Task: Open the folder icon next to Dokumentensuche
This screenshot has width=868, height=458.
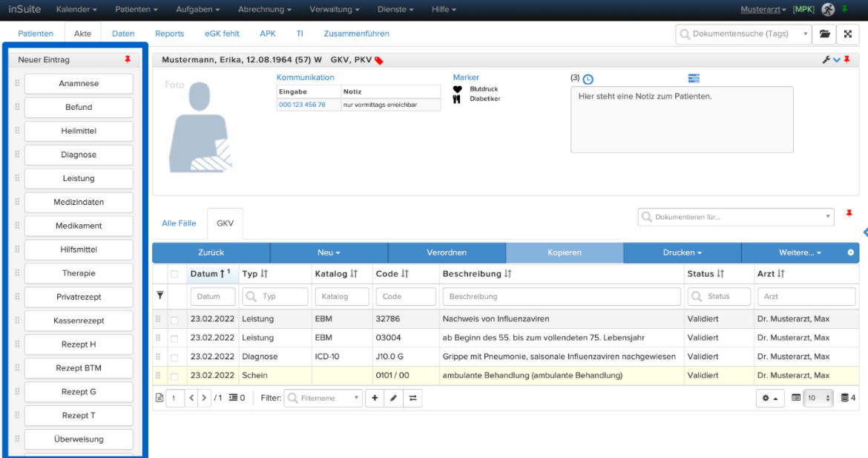Action: (824, 34)
